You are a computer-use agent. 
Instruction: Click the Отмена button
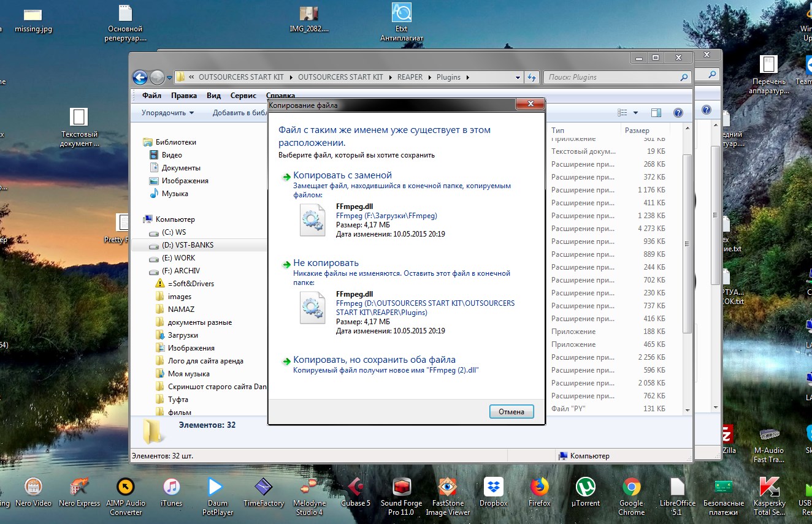point(511,412)
